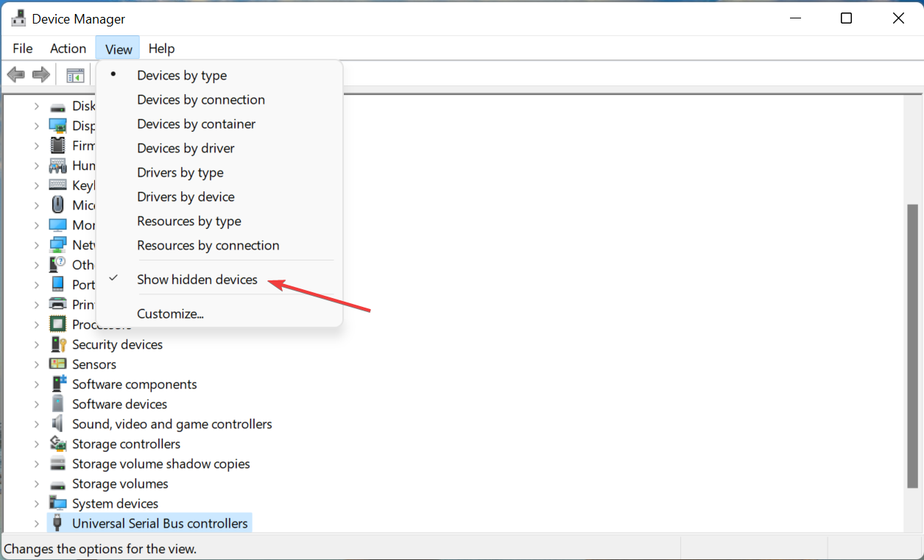Expand Universal Serial Bus controllers node
924x560 pixels.
(36, 523)
